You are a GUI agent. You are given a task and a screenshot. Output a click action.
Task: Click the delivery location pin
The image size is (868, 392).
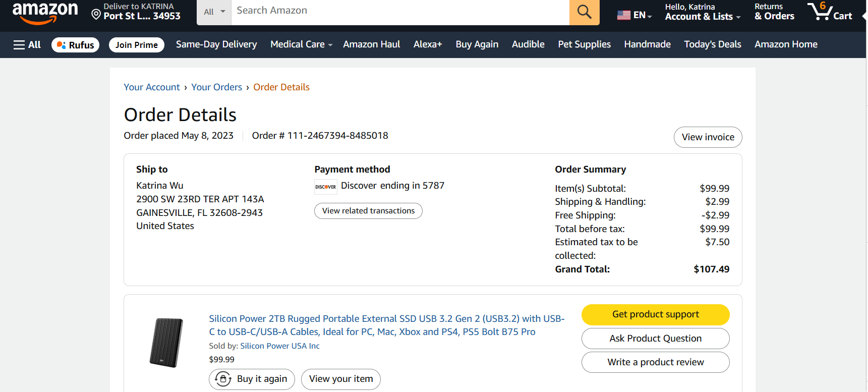tap(96, 14)
